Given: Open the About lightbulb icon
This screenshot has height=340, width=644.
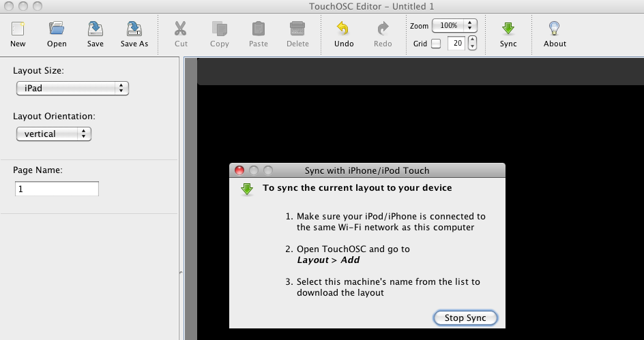Looking at the screenshot, I should click(555, 29).
